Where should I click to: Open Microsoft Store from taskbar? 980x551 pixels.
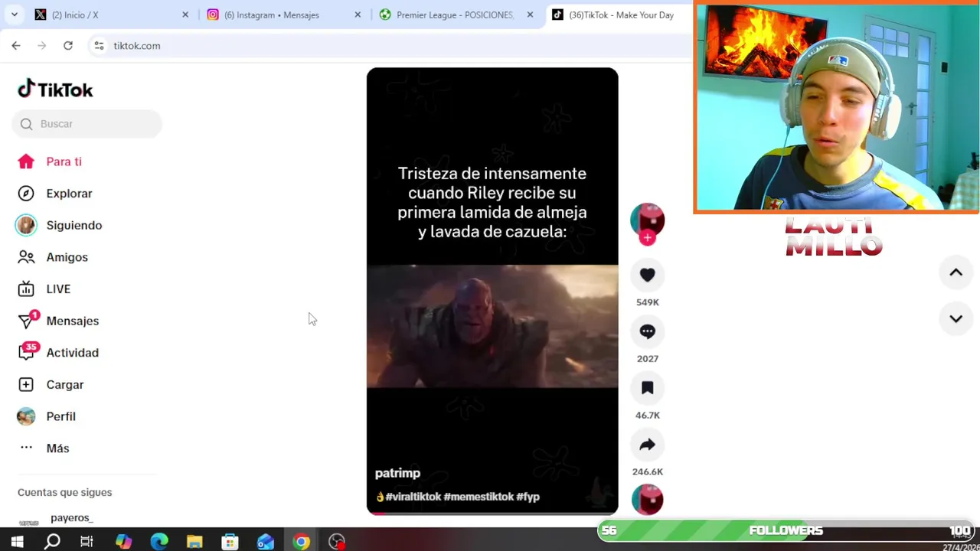coord(230,542)
